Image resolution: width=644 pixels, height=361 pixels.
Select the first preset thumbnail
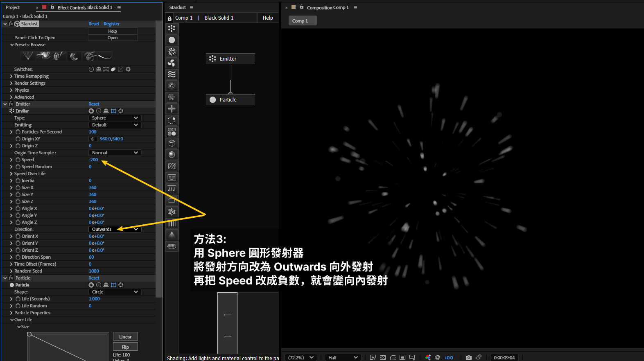27,56
